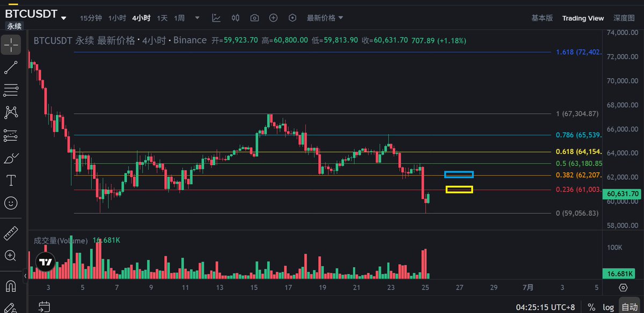The width and height of the screenshot is (644, 313).
Task: Open the Fibonacci retracement tools
Action: 11,90
